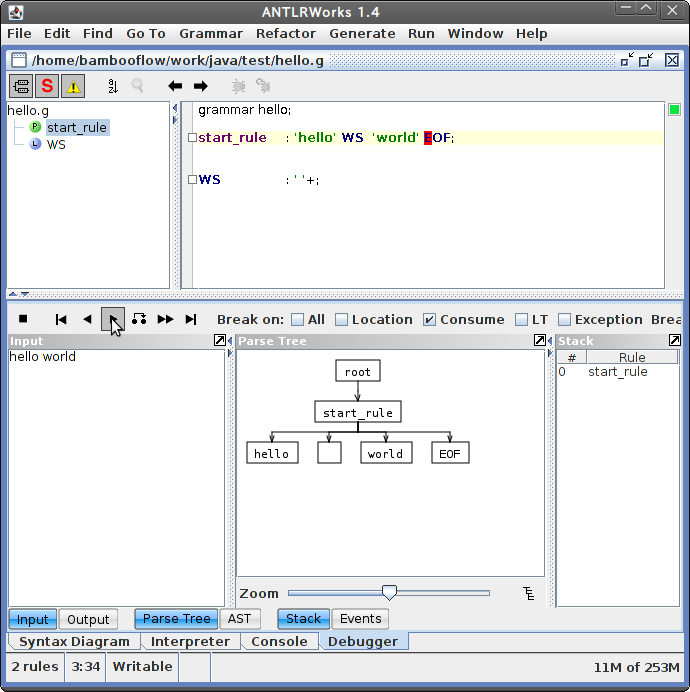Enable the Exception break checkbox
The height and width of the screenshot is (692, 690).
click(x=564, y=320)
